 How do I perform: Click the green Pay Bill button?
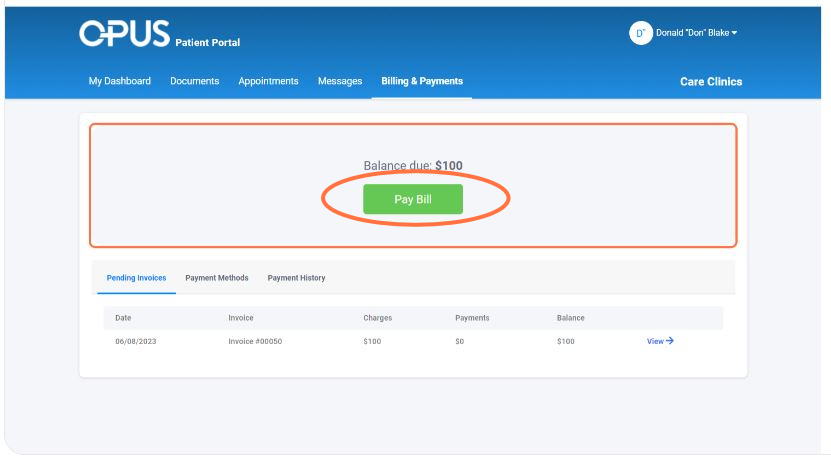point(413,199)
